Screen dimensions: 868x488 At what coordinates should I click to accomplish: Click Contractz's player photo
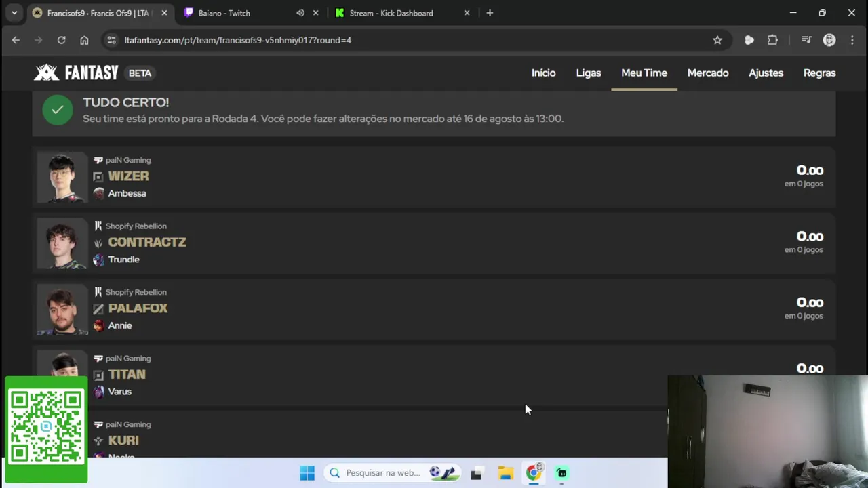tap(62, 243)
